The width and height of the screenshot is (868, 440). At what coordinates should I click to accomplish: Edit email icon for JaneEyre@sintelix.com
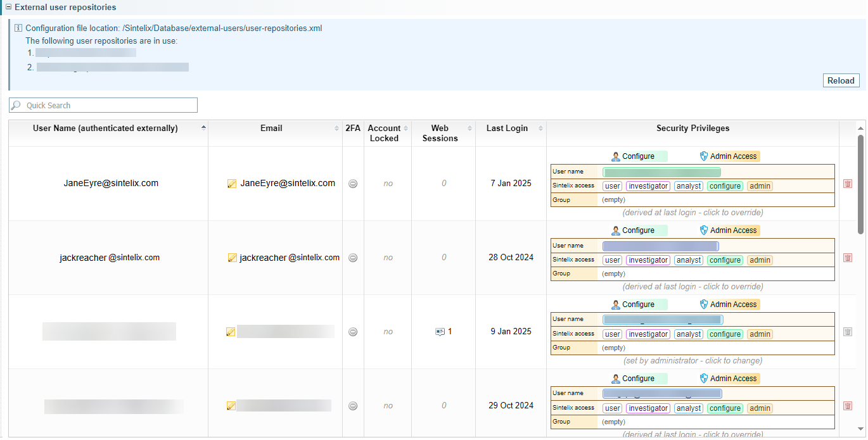pyautogui.click(x=232, y=184)
